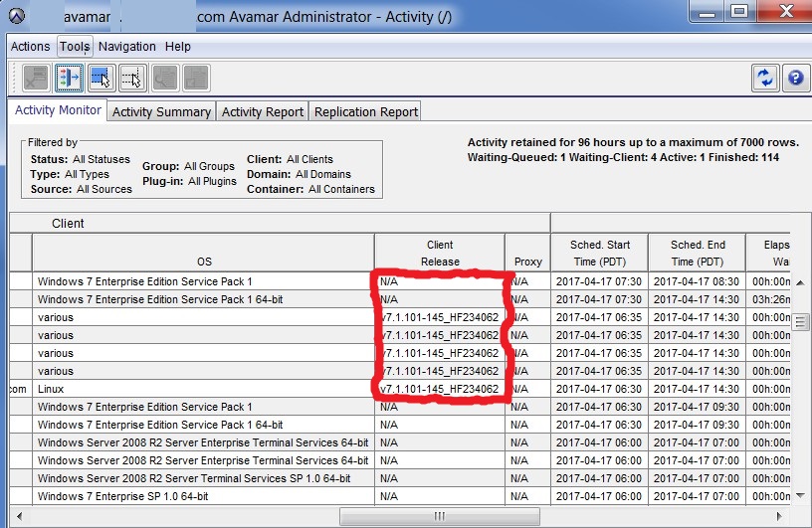Image resolution: width=812 pixels, height=528 pixels.
Task: Click the 'Waiting-Queued: 1' status counts line
Action: 623,157
